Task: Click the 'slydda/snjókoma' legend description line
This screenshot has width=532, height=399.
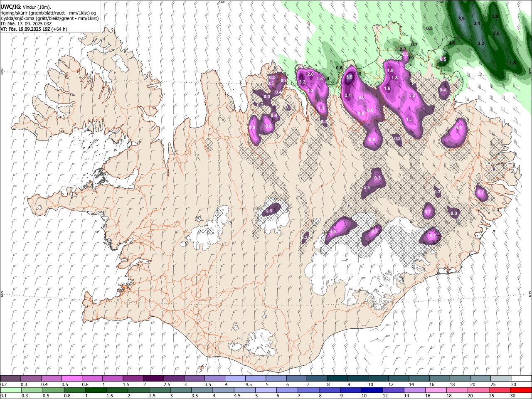Action: coord(49,18)
